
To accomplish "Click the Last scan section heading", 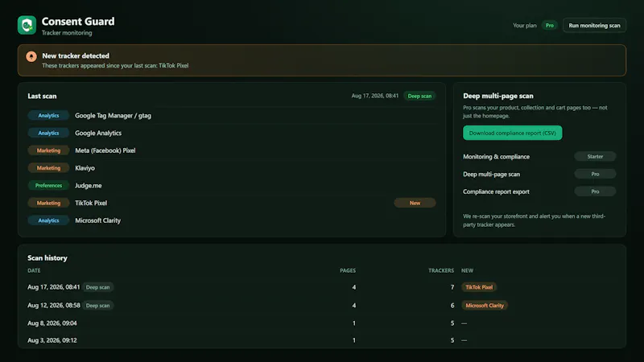I will click(42, 96).
